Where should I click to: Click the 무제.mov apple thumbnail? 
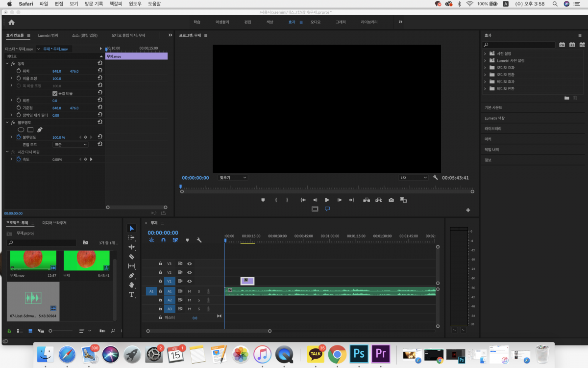pos(33,260)
